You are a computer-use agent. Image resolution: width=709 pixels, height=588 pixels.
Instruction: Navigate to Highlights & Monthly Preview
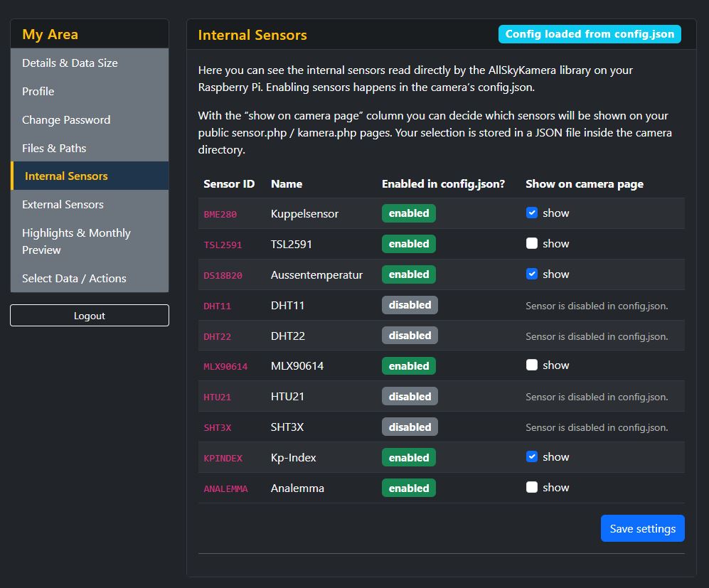click(76, 241)
